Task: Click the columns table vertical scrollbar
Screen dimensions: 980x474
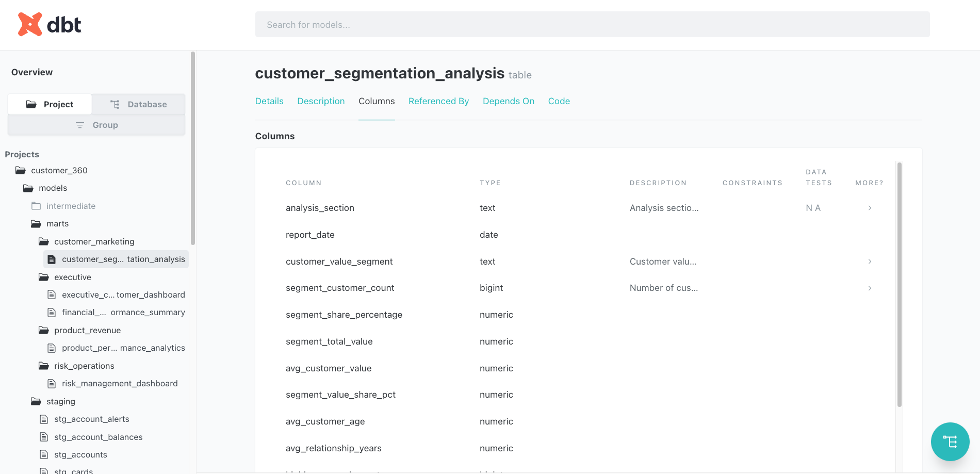Action: click(x=899, y=284)
